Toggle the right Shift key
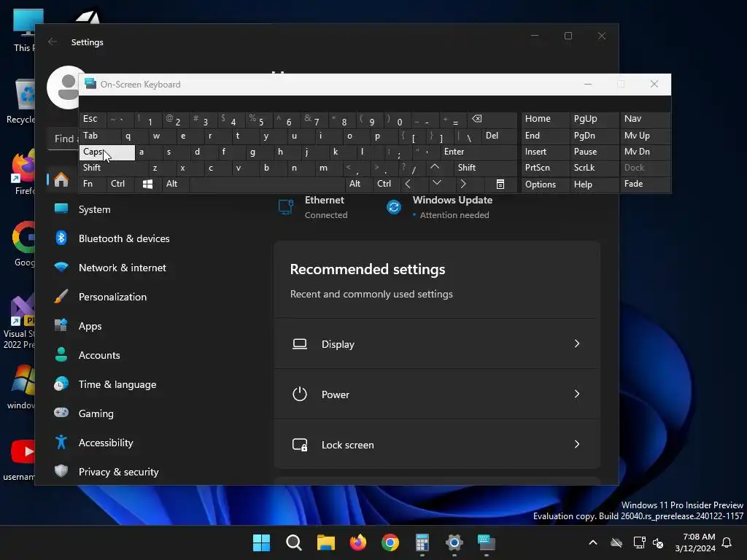 485,168
